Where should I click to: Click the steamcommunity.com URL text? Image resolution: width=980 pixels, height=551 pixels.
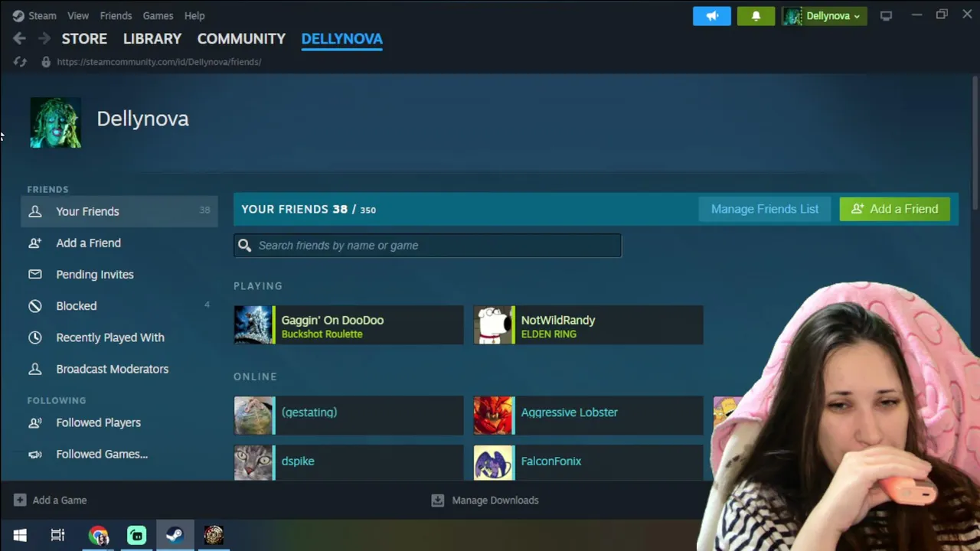coord(159,62)
